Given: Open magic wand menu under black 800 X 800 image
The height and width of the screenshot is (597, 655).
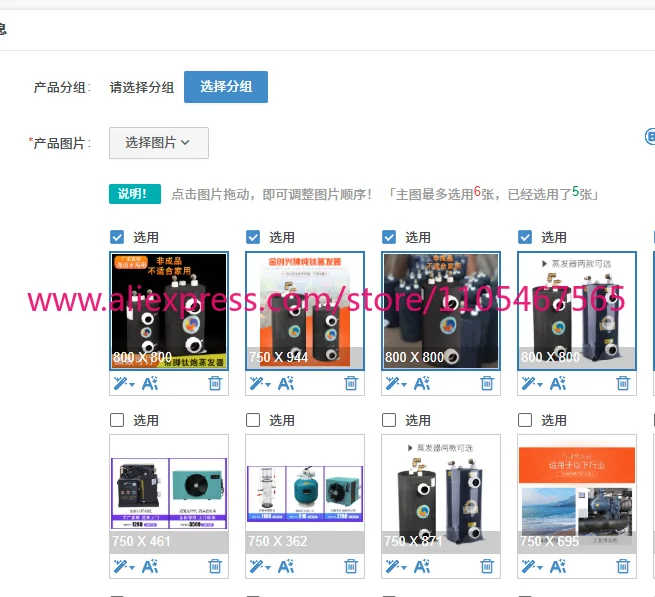Looking at the screenshot, I should [x=124, y=383].
